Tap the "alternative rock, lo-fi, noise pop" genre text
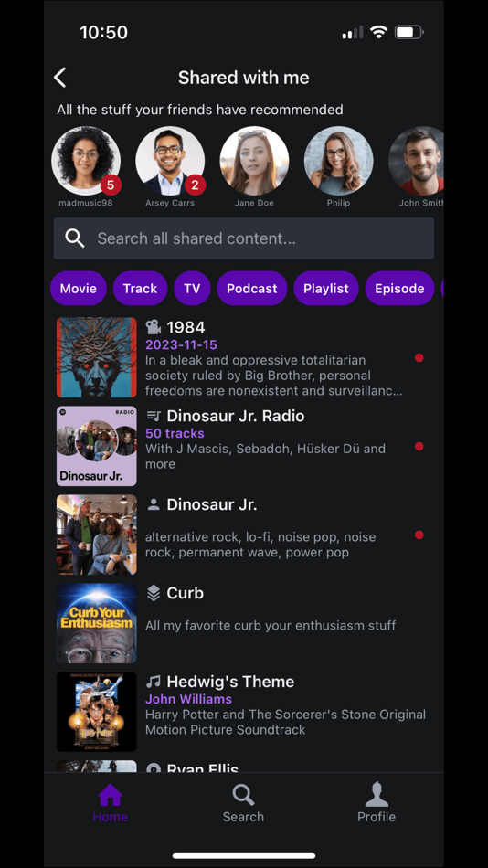The height and width of the screenshot is (868, 488). tap(260, 545)
